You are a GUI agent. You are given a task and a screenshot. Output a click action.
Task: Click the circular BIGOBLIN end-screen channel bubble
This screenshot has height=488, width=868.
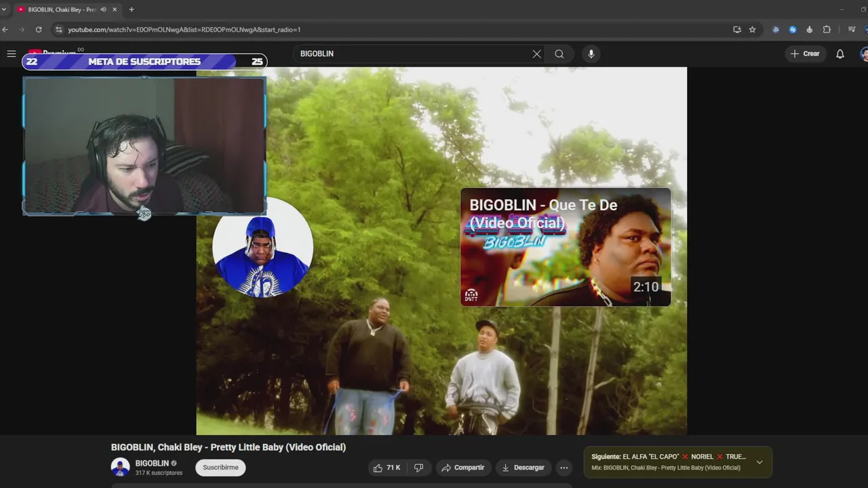[263, 247]
